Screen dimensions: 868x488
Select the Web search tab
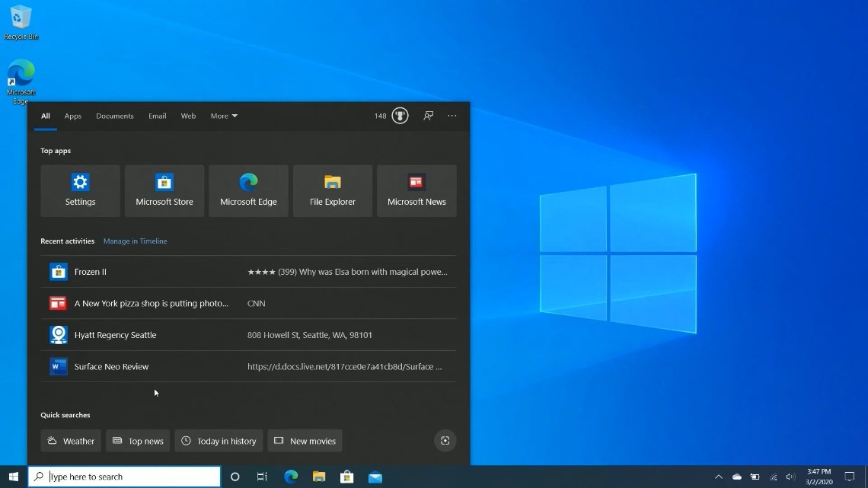click(188, 116)
